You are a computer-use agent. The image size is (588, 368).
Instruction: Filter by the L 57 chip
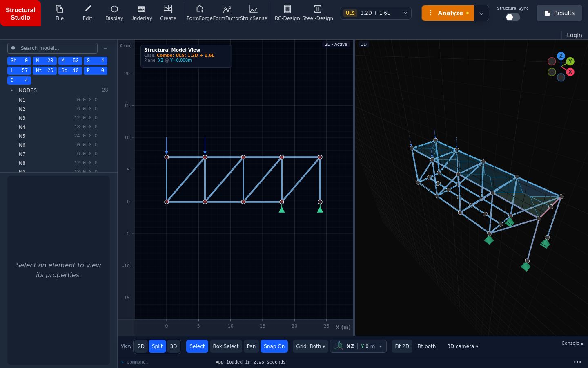[19, 70]
